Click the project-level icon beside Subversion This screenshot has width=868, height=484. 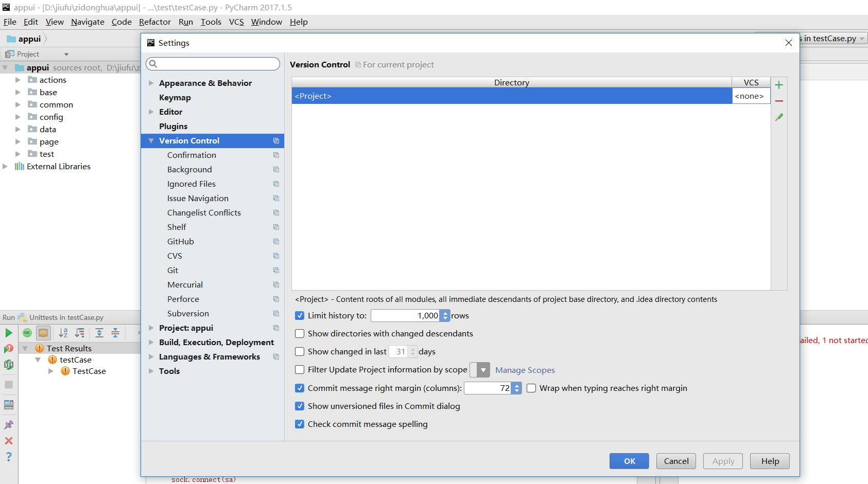tap(276, 313)
